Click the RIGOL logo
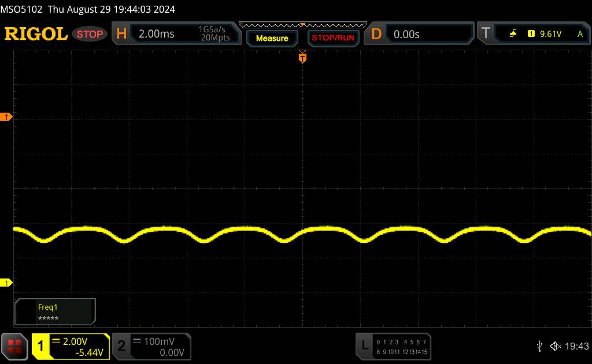 tap(36, 34)
